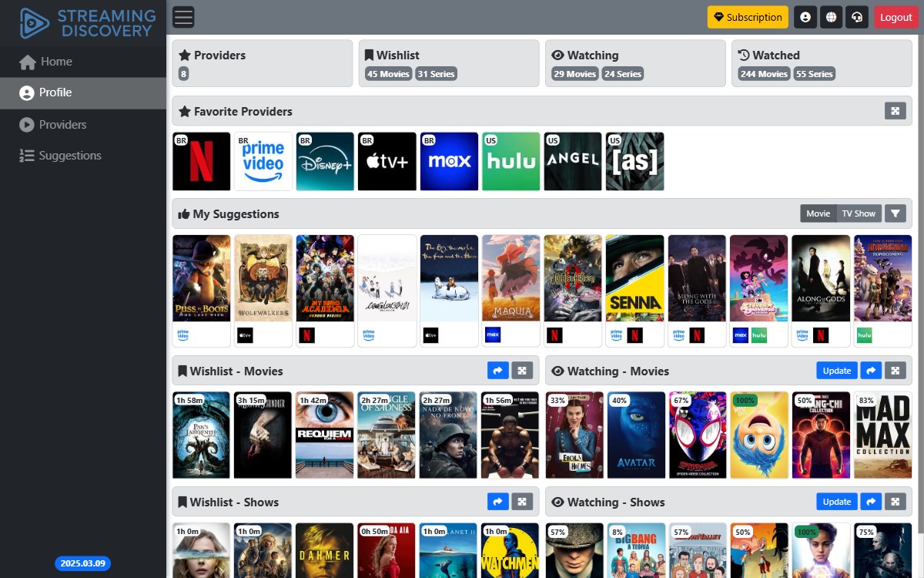Open Shang-Chi Collection poster at 50%
Image resolution: width=924 pixels, height=578 pixels.
(822, 435)
